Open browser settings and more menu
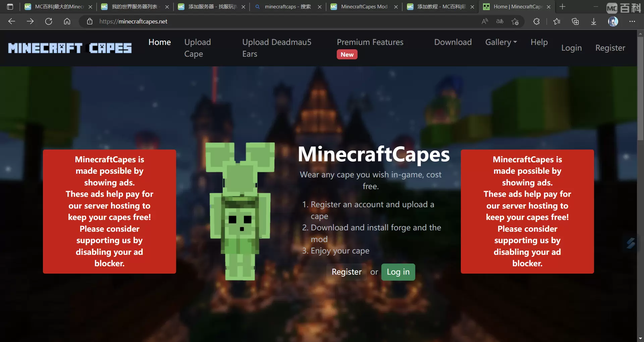Screen dimensions: 644x342 coord(632,21)
